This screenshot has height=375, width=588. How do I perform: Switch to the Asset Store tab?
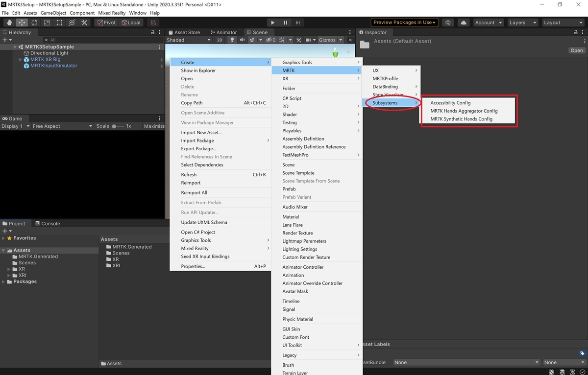click(x=184, y=32)
